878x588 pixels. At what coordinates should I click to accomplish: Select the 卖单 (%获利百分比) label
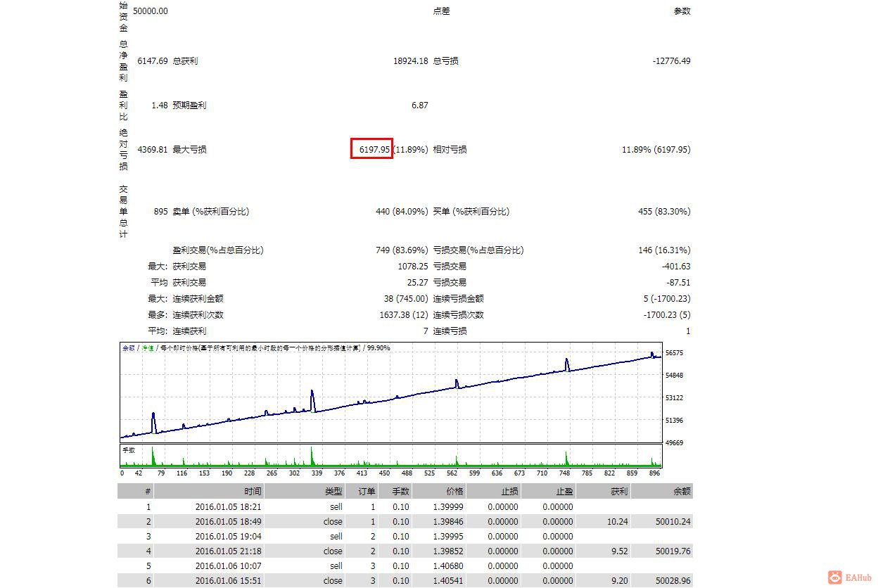point(210,212)
